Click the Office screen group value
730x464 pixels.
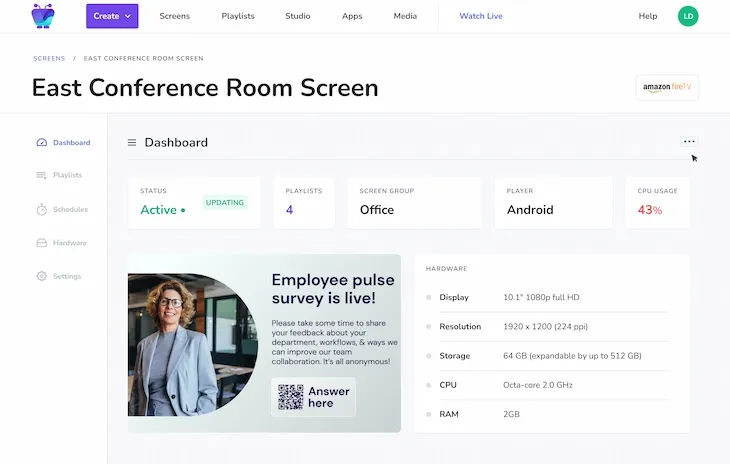coord(377,210)
